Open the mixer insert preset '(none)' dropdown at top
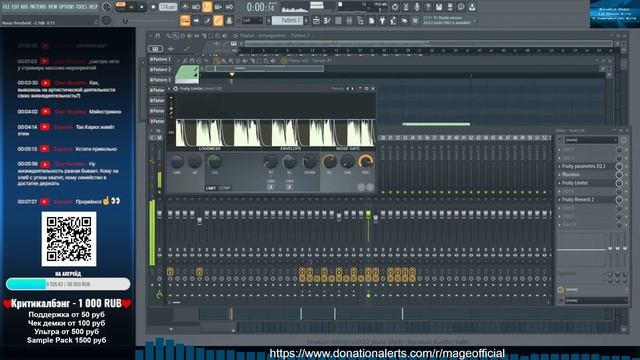This screenshot has width=640, height=360. 591,140
